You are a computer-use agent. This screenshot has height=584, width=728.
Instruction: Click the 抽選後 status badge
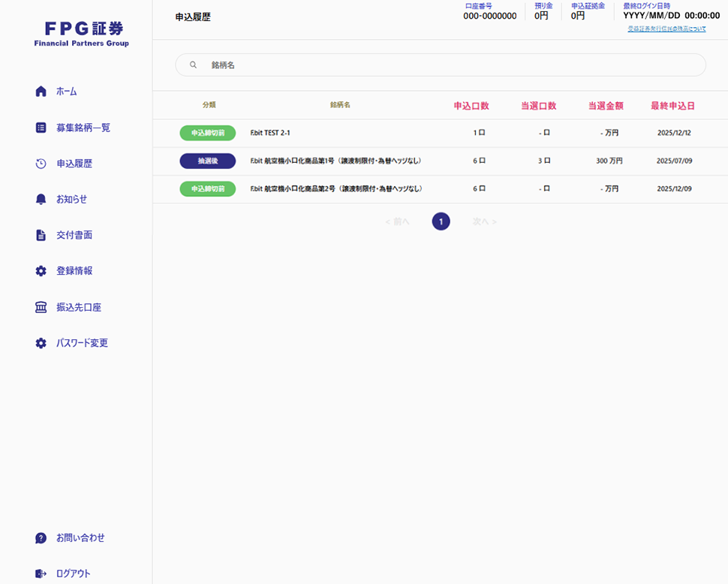click(207, 161)
